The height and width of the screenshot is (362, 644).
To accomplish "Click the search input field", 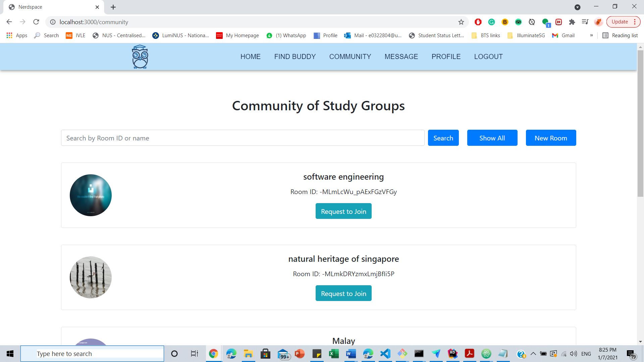I will click(243, 137).
